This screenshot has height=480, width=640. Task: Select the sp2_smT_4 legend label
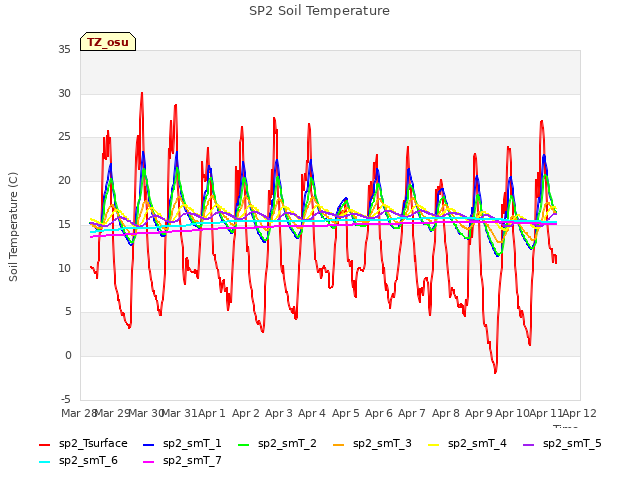point(477,443)
